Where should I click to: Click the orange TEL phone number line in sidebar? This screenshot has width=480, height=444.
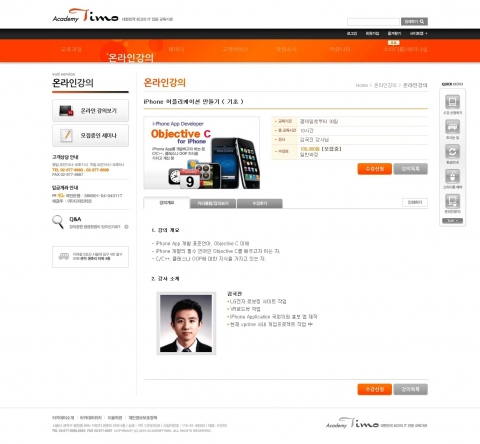point(81,170)
